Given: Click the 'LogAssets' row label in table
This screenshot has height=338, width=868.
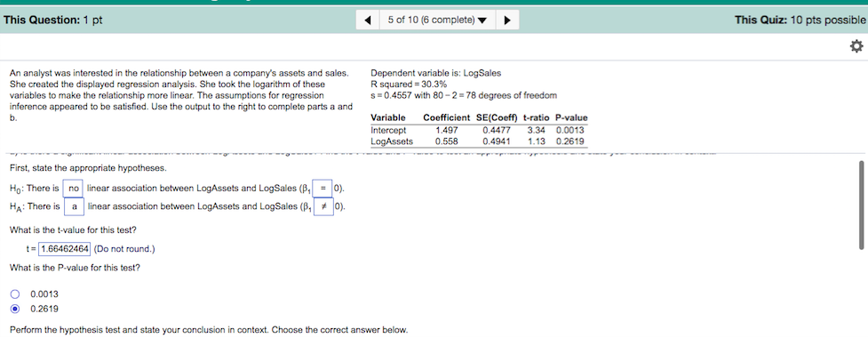Looking at the screenshot, I should (392, 141).
